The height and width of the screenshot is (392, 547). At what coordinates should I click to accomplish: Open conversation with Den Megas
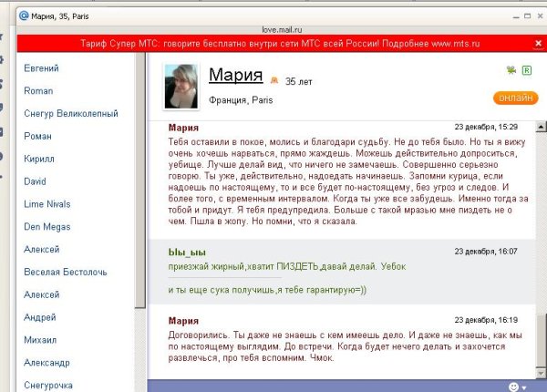(47, 227)
